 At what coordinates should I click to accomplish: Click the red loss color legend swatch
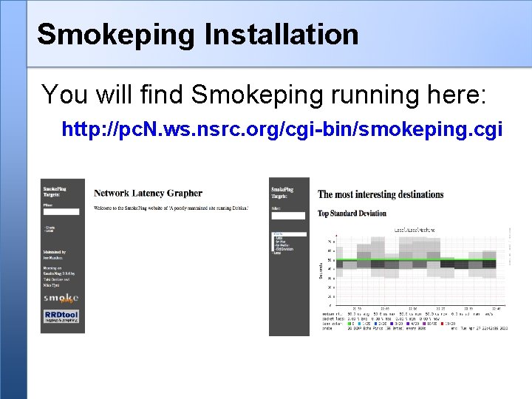point(442,324)
